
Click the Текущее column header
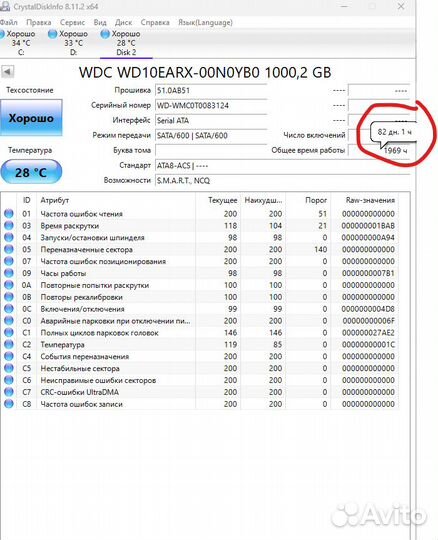click(x=218, y=200)
